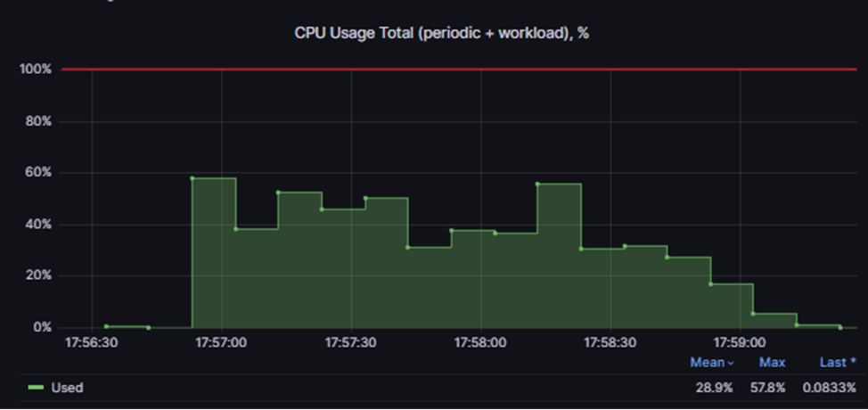Click the red 100% threshold line
868x410 pixels.
(x=460, y=70)
